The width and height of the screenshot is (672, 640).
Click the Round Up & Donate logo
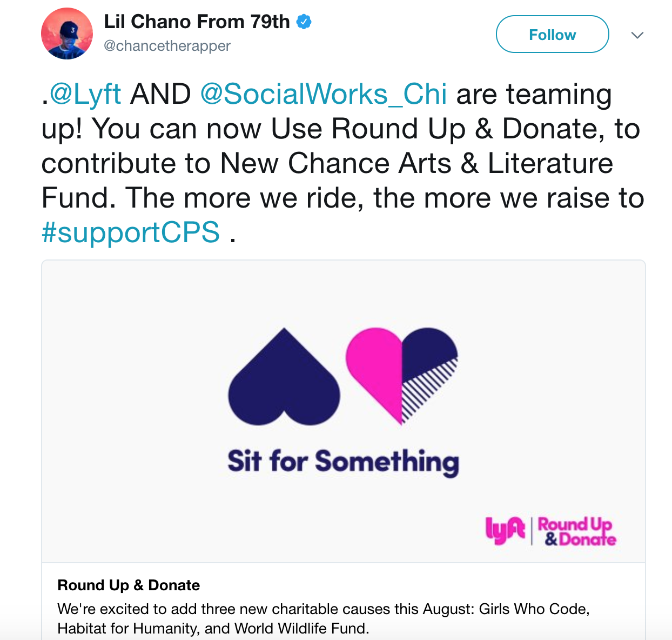[x=577, y=531]
